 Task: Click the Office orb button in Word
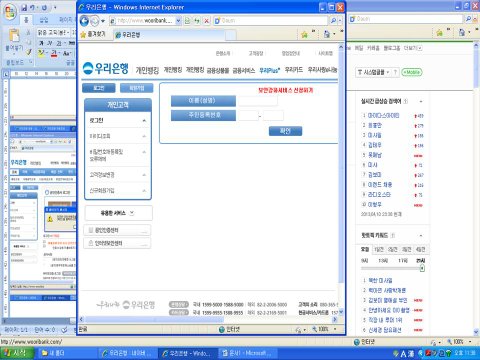[10, 12]
